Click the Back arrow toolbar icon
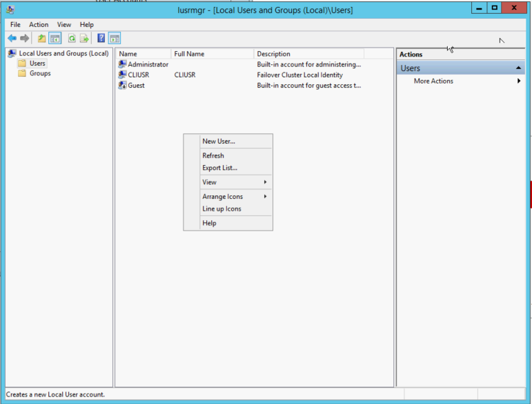Viewport: 532px width, 404px height. coord(12,39)
